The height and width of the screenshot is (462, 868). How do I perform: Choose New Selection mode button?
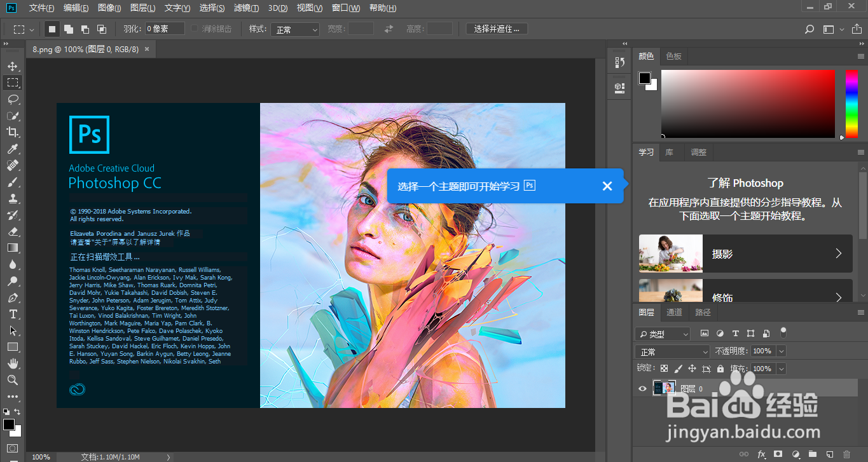[x=52, y=29]
